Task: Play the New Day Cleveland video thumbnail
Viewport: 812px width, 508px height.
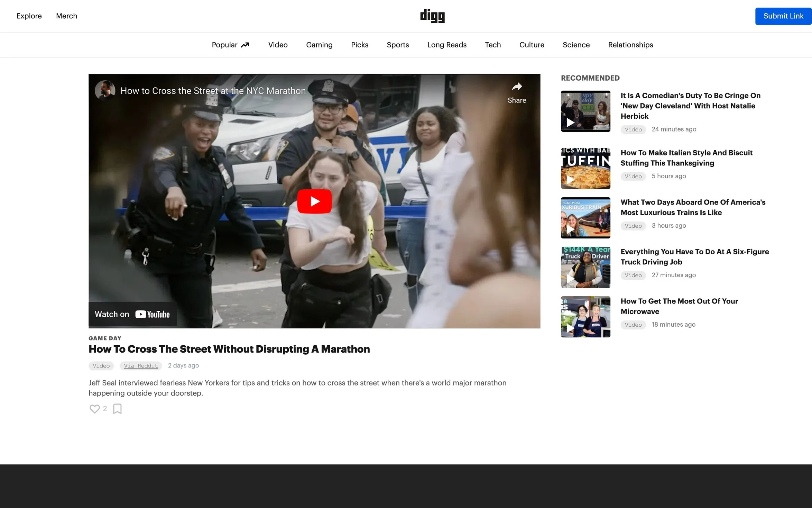Action: pyautogui.click(x=585, y=111)
